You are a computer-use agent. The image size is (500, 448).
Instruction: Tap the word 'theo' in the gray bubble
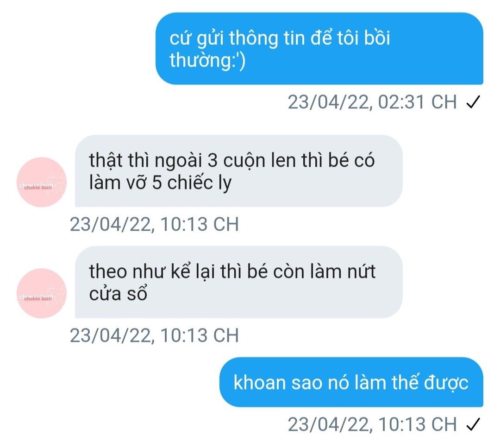pyautogui.click(x=108, y=271)
